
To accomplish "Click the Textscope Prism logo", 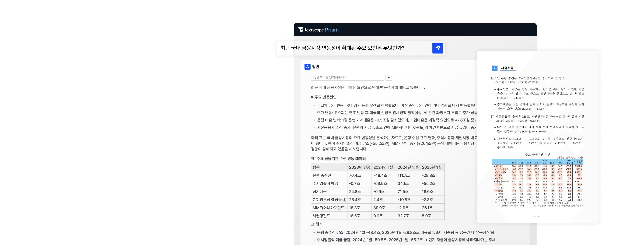I will tap(318, 30).
